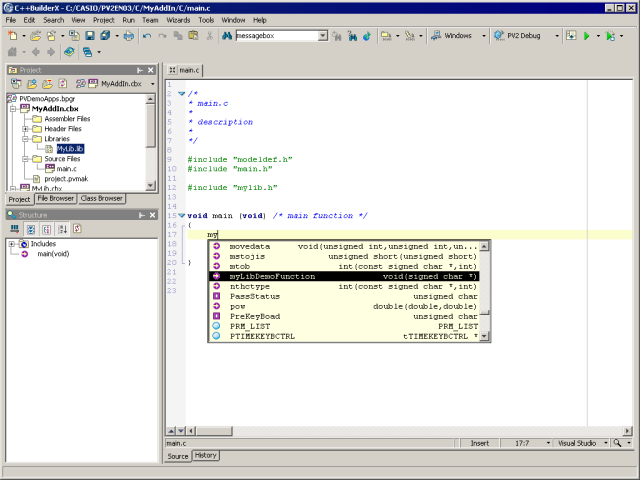Click the Open file folder icon
The width and height of the screenshot is (640, 480).
pos(36,36)
